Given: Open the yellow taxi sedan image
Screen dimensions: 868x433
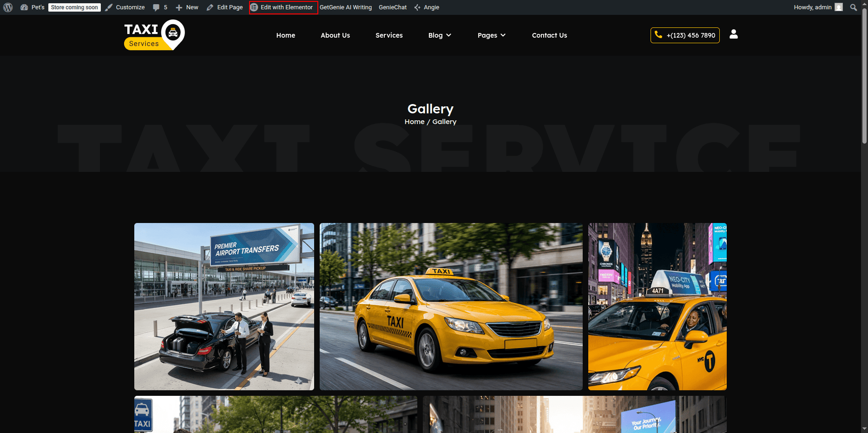Looking at the screenshot, I should click(451, 307).
